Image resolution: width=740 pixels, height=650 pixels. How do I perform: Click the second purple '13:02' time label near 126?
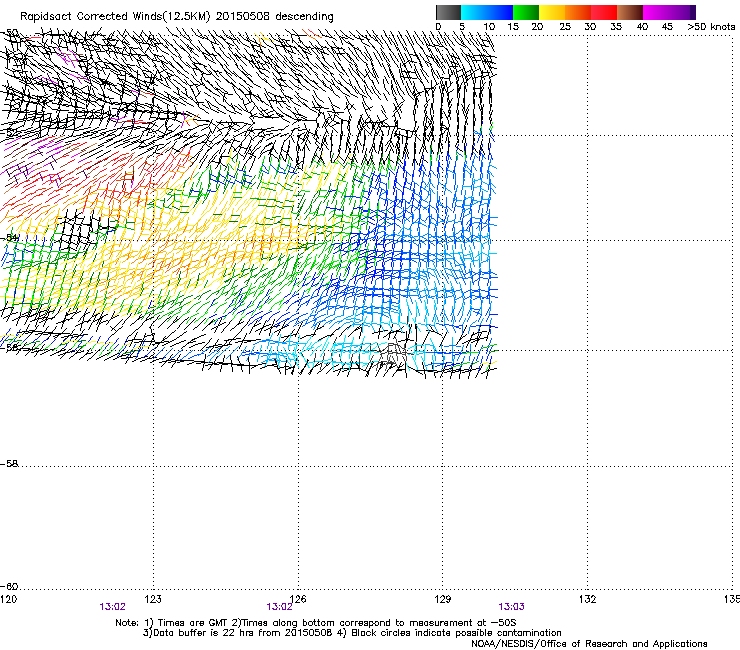click(279, 607)
